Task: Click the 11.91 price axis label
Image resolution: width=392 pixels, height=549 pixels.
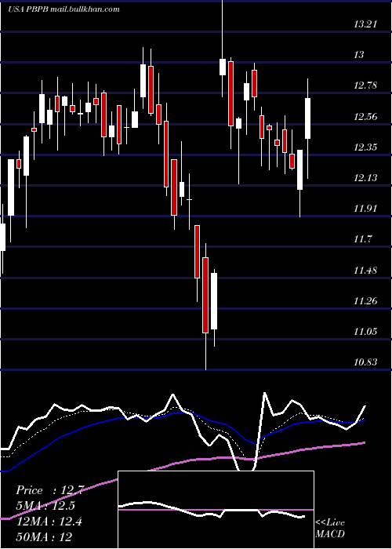Action: [x=365, y=209]
